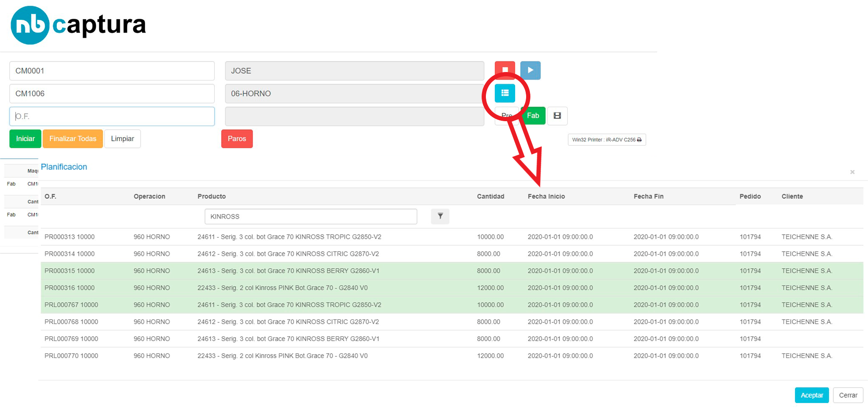Click the CM1006 machine code field
The height and width of the screenshot is (408, 868).
click(112, 94)
